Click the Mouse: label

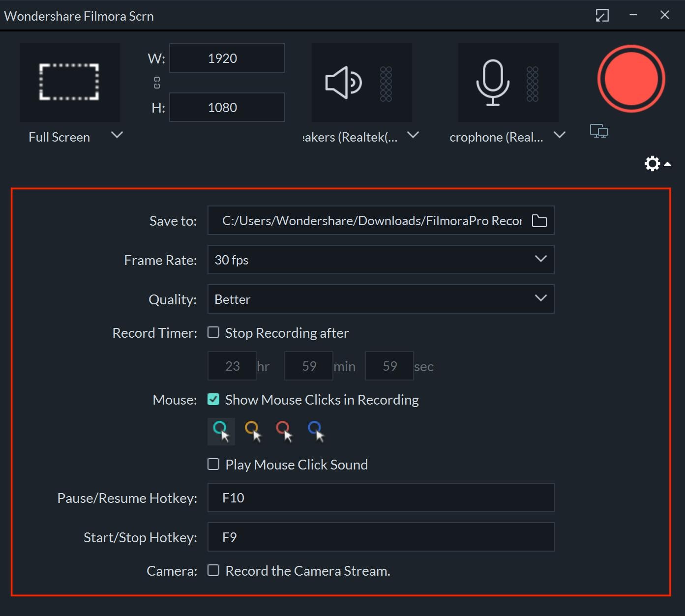click(x=175, y=400)
